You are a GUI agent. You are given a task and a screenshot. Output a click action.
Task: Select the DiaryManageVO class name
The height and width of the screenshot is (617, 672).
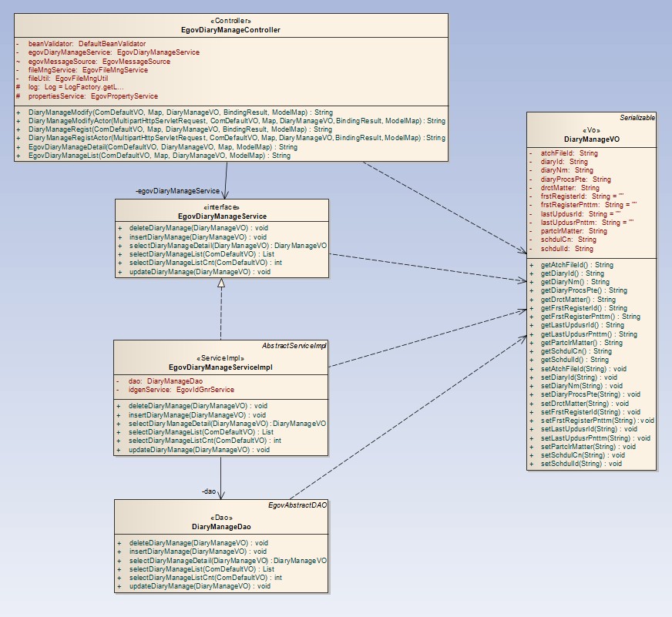[592, 139]
